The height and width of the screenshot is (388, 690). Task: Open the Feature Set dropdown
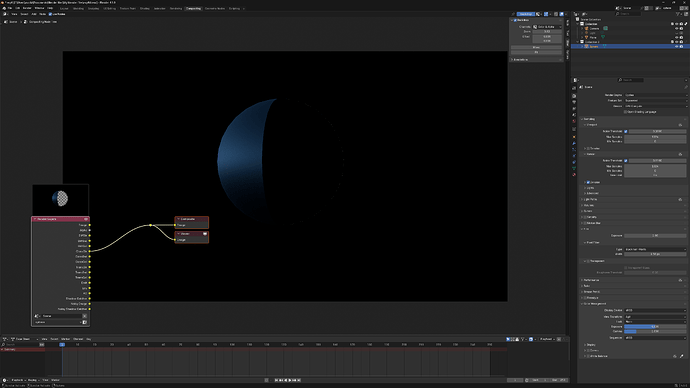[x=655, y=100]
